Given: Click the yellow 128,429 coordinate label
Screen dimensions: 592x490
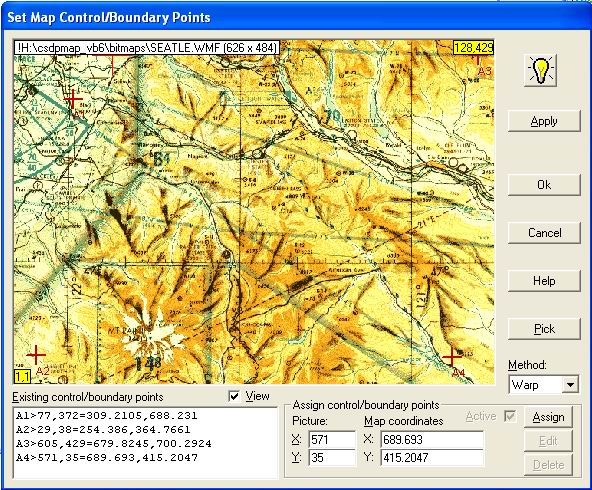Looking at the screenshot, I should [x=473, y=48].
